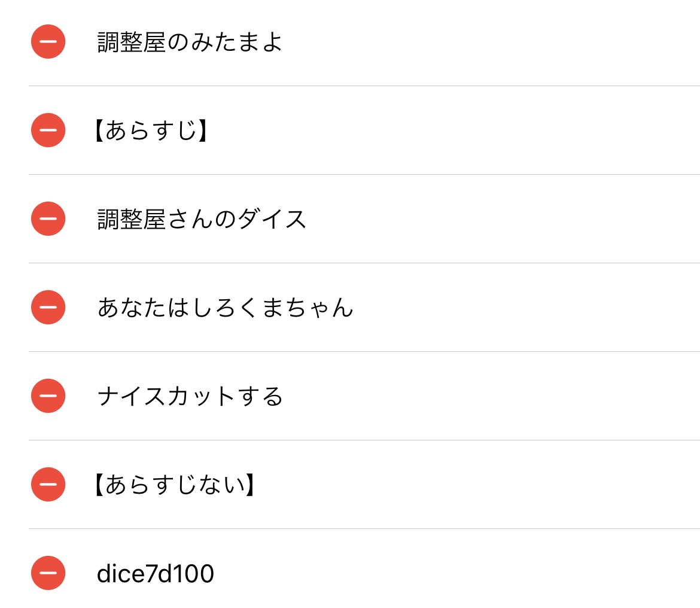Click empty space in the ナイスカットする row

[491, 396]
